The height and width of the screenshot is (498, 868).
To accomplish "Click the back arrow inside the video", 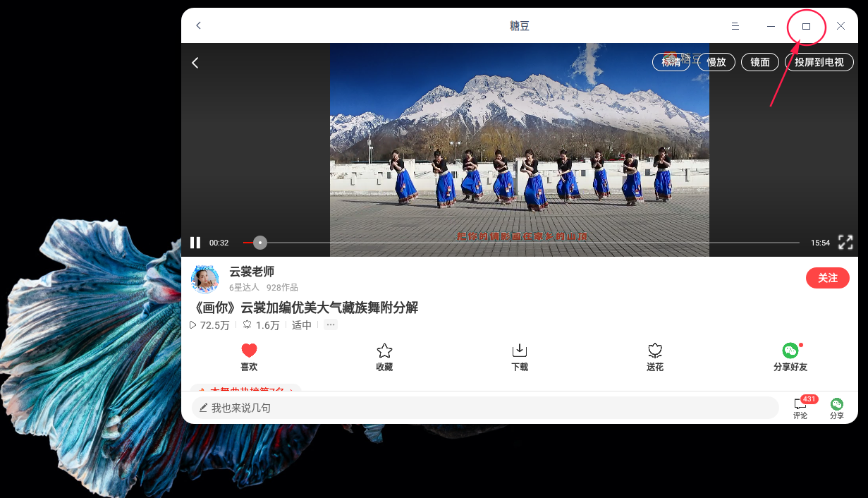I will tap(195, 62).
